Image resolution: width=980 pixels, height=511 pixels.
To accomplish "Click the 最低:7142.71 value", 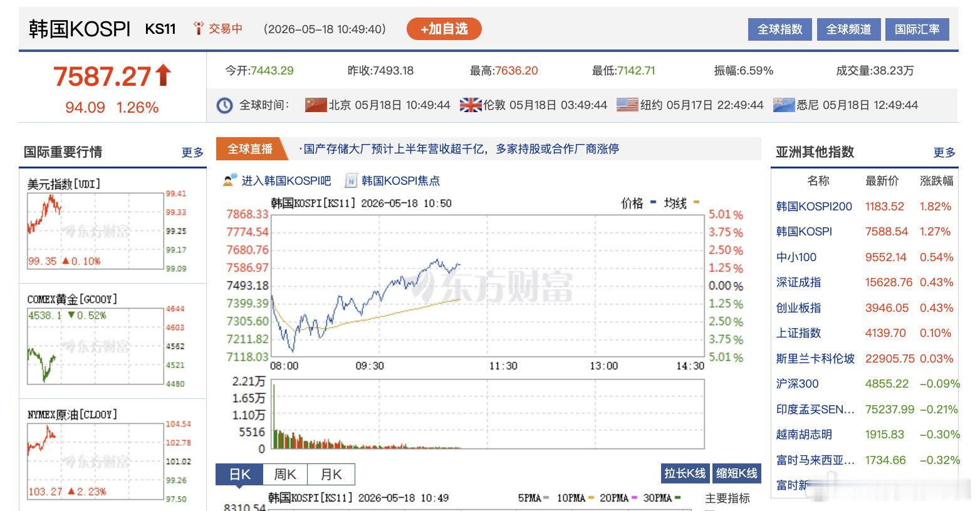I will [623, 71].
